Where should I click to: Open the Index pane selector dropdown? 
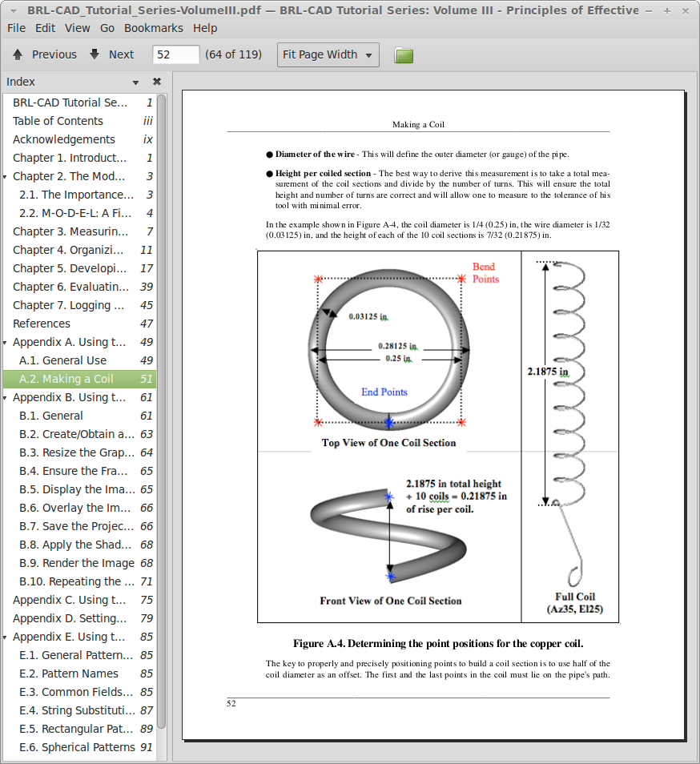136,82
